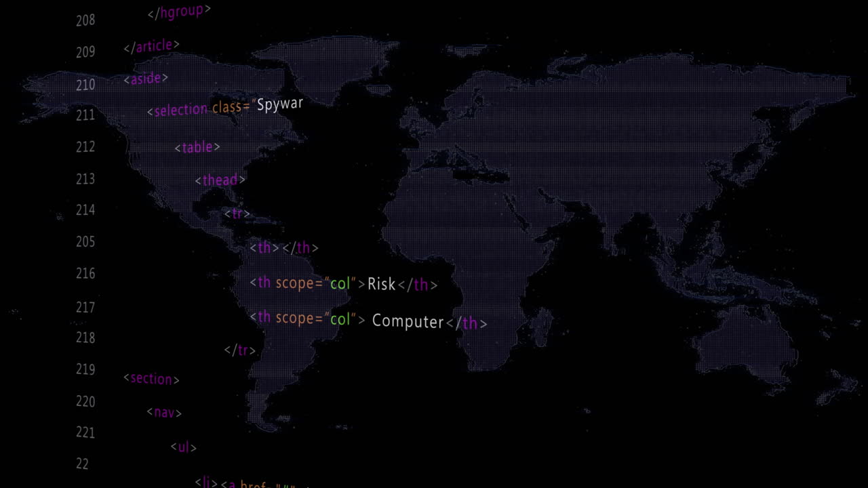
Task: Select the <ul> tag
Action: 183,447
